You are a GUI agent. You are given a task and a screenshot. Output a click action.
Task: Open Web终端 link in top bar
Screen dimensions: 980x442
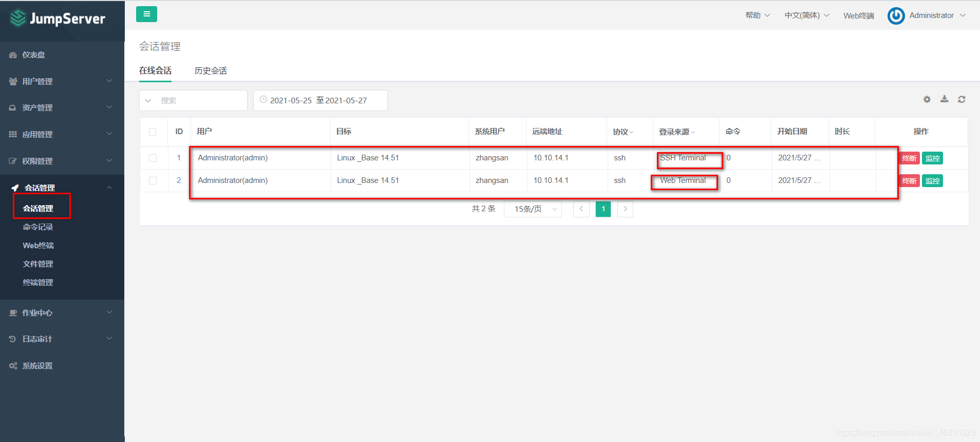(859, 16)
